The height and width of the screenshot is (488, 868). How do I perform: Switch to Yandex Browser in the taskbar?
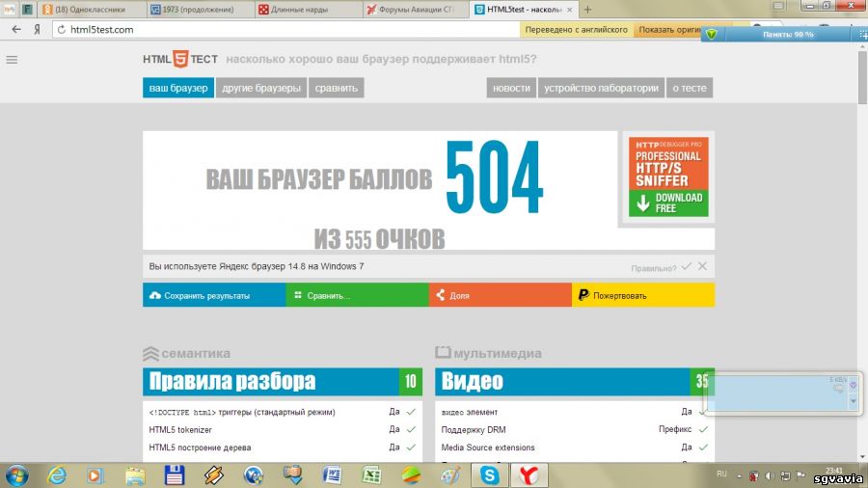pos(529,475)
